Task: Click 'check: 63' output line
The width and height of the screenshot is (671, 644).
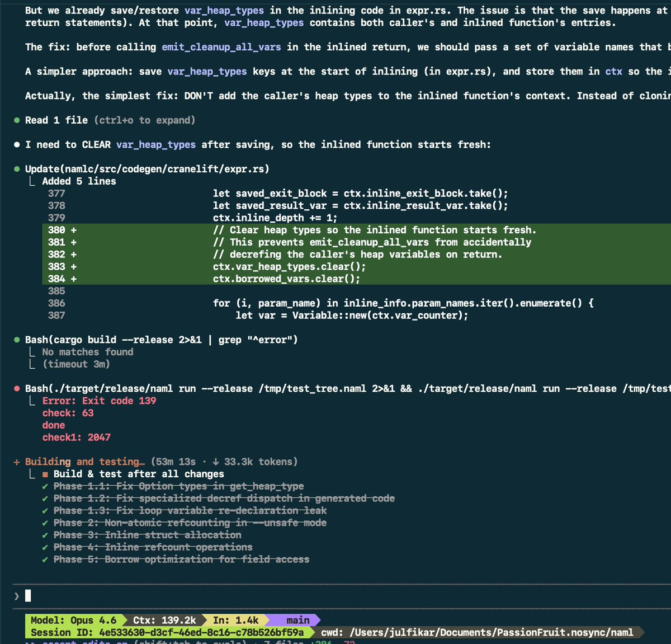Action: (x=68, y=413)
